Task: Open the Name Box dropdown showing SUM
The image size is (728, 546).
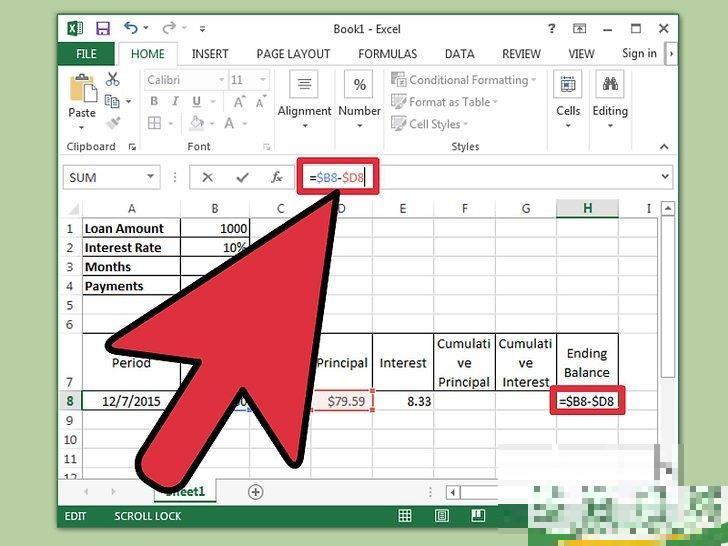Action: pos(151,177)
